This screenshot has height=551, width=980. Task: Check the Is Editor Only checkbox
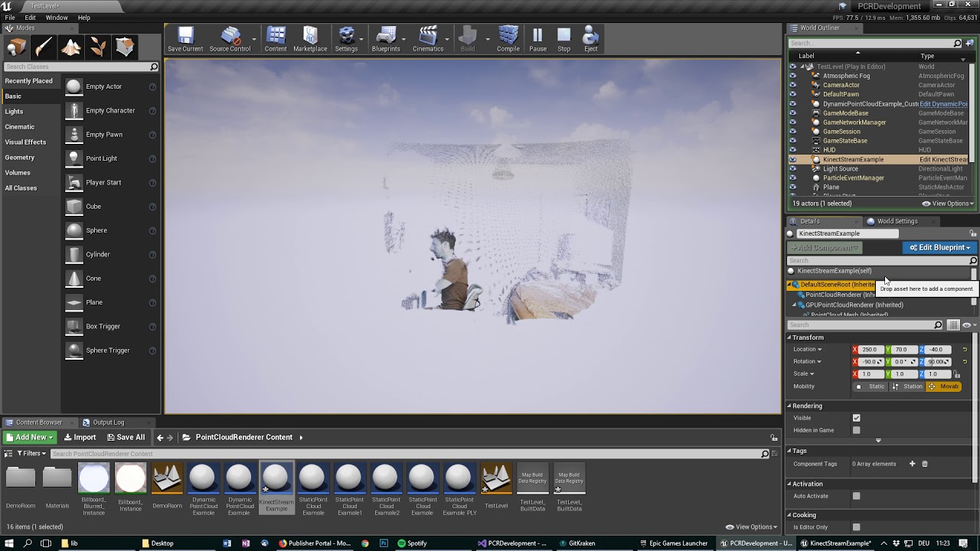pyautogui.click(x=856, y=527)
